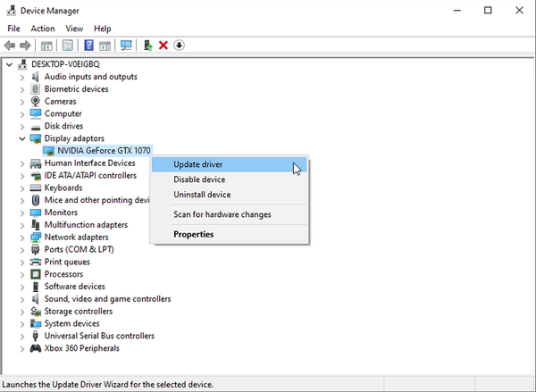Viewport: 536px width, 392px height.
Task: Click the blue Help toolbar icon
Action: coord(88,46)
